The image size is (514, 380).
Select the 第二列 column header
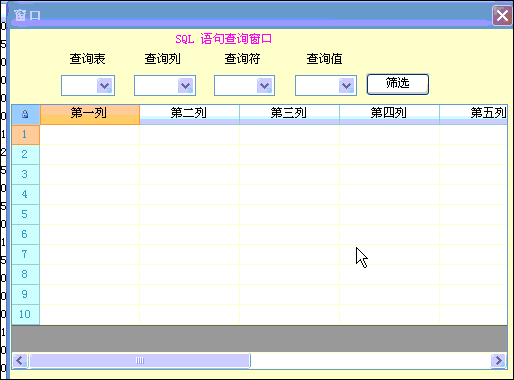click(x=189, y=114)
